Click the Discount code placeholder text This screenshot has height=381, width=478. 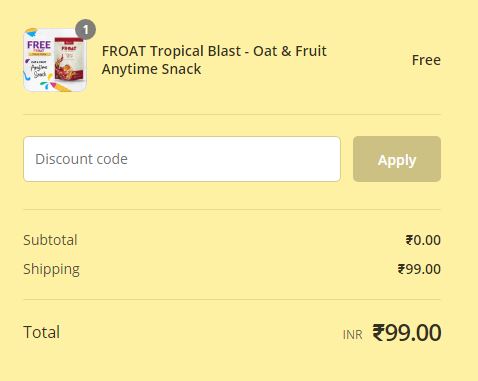pyautogui.click(x=81, y=159)
